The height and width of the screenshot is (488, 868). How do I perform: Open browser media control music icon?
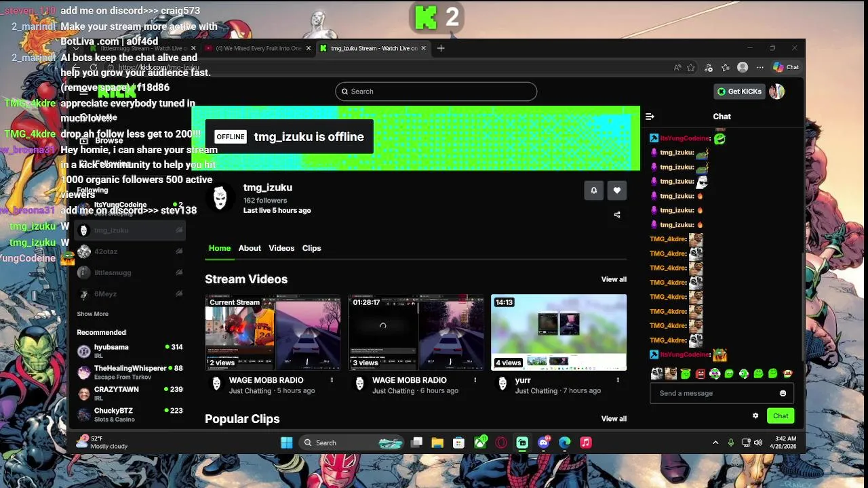709,67
